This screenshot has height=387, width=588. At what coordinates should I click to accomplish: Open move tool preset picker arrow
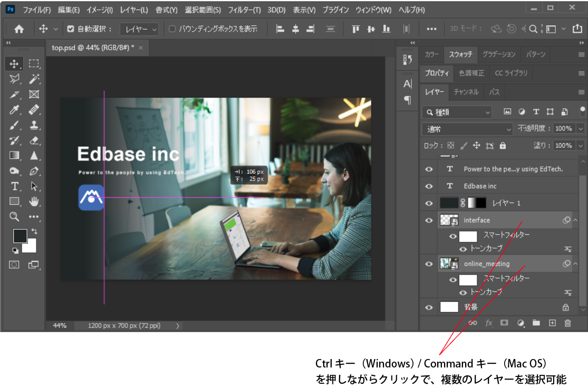click(x=55, y=29)
